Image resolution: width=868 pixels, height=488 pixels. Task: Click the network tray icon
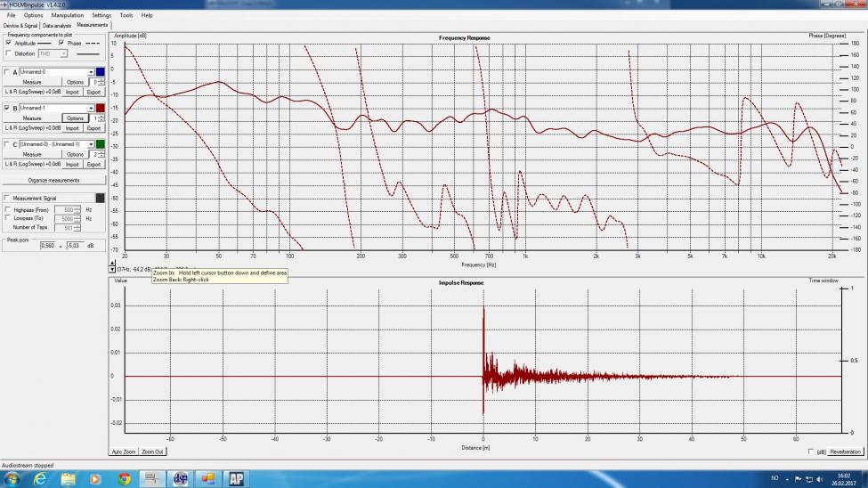808,479
